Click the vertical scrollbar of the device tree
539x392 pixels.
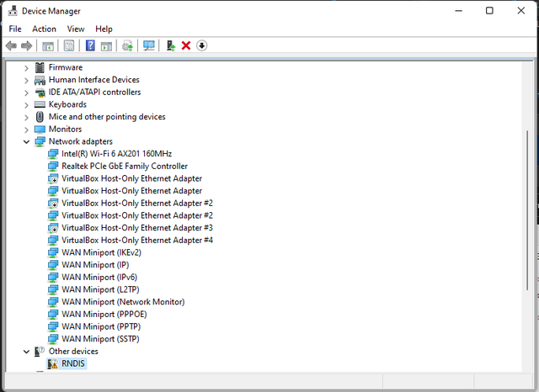[528, 210]
